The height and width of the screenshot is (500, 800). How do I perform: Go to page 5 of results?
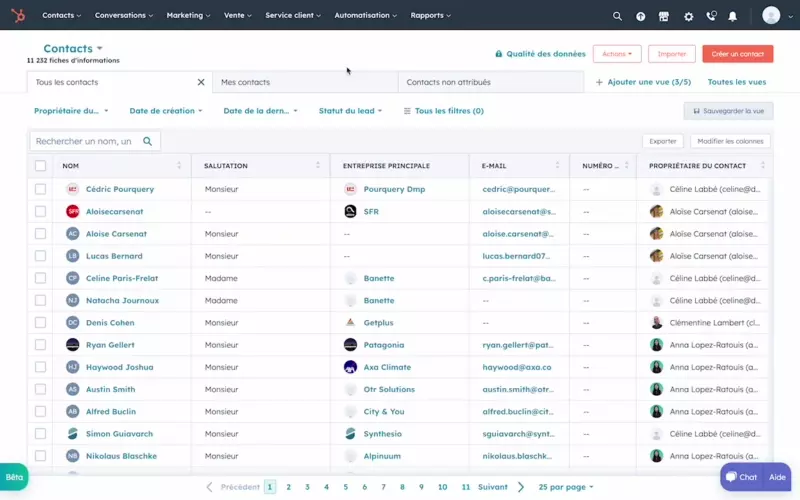(x=346, y=487)
